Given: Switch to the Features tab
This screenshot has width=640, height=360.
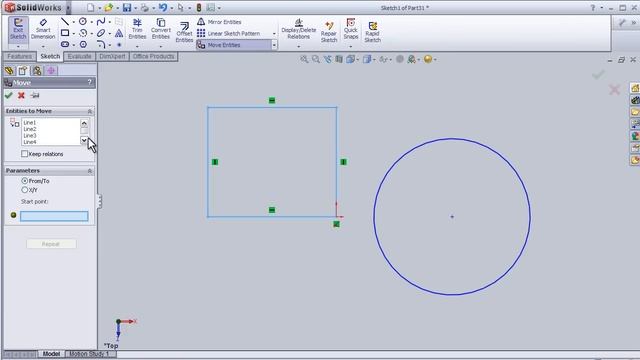Looking at the screenshot, I should (x=20, y=56).
